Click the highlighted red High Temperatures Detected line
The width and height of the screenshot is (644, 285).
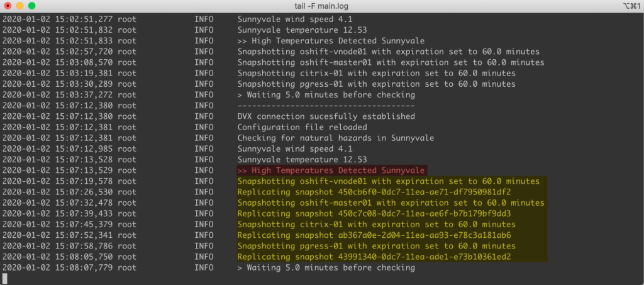point(331,170)
